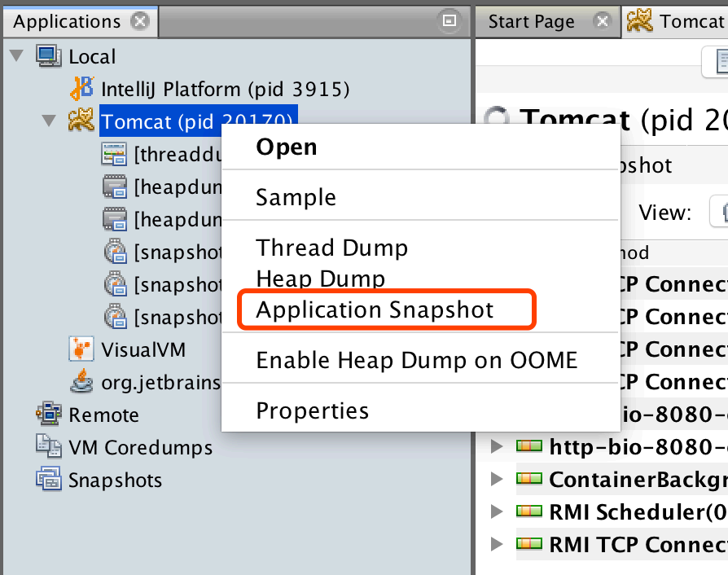Choose Open from the context menu

click(421, 147)
